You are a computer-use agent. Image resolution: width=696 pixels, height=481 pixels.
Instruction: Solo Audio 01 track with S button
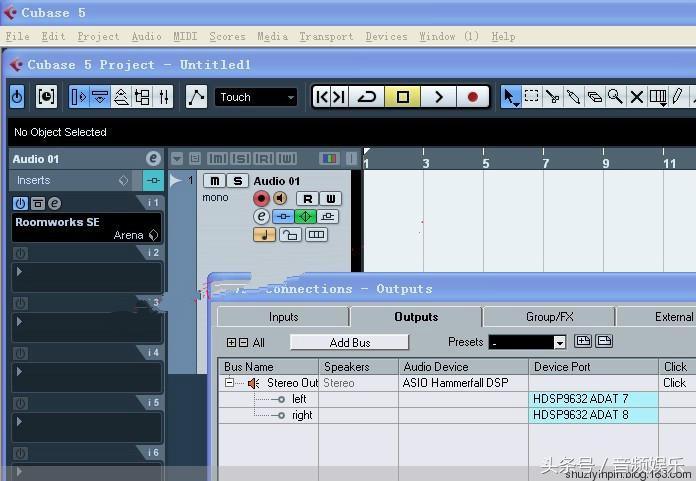(x=237, y=181)
